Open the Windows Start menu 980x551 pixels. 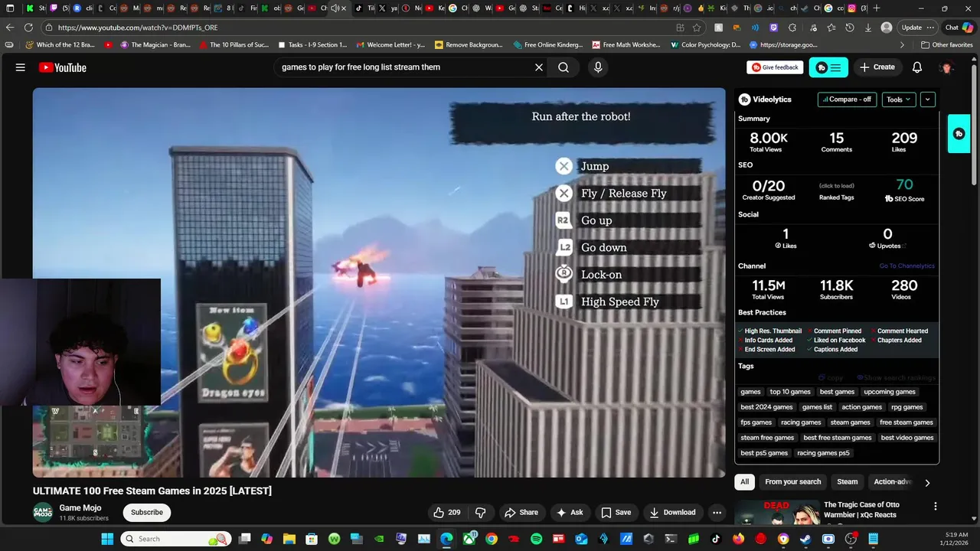click(107, 539)
